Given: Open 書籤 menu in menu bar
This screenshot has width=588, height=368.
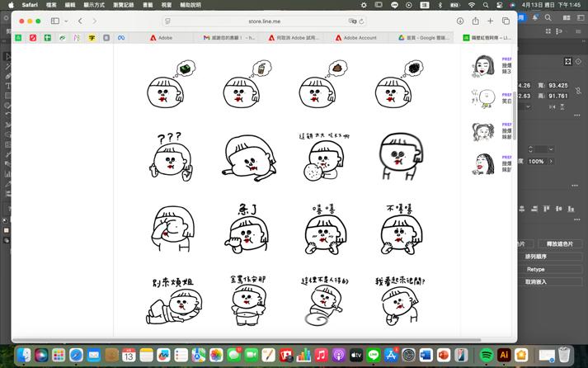Looking at the screenshot, I should [x=148, y=5].
